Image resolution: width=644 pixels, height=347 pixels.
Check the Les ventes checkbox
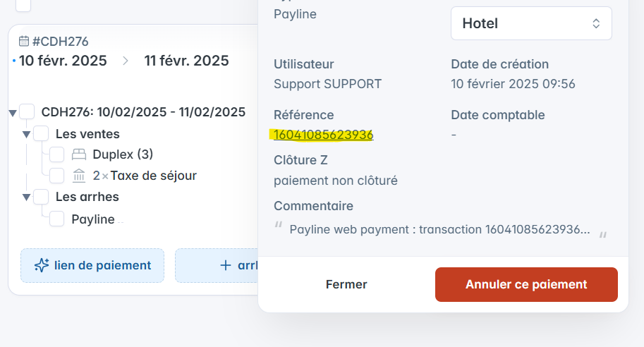[41, 134]
